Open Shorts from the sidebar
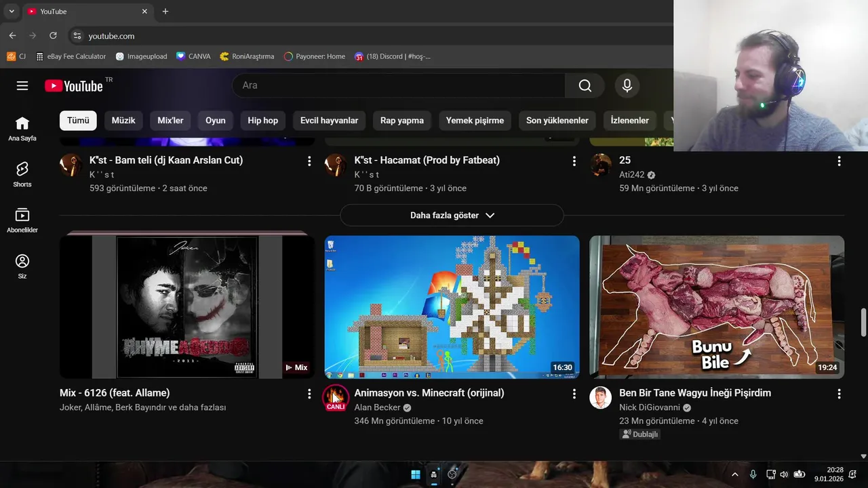The image size is (868, 488). pyautogui.click(x=22, y=175)
